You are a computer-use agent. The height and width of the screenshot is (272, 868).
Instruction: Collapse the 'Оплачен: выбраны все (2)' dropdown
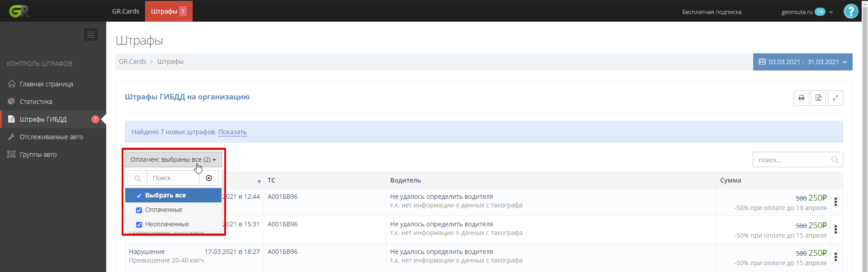coord(173,159)
